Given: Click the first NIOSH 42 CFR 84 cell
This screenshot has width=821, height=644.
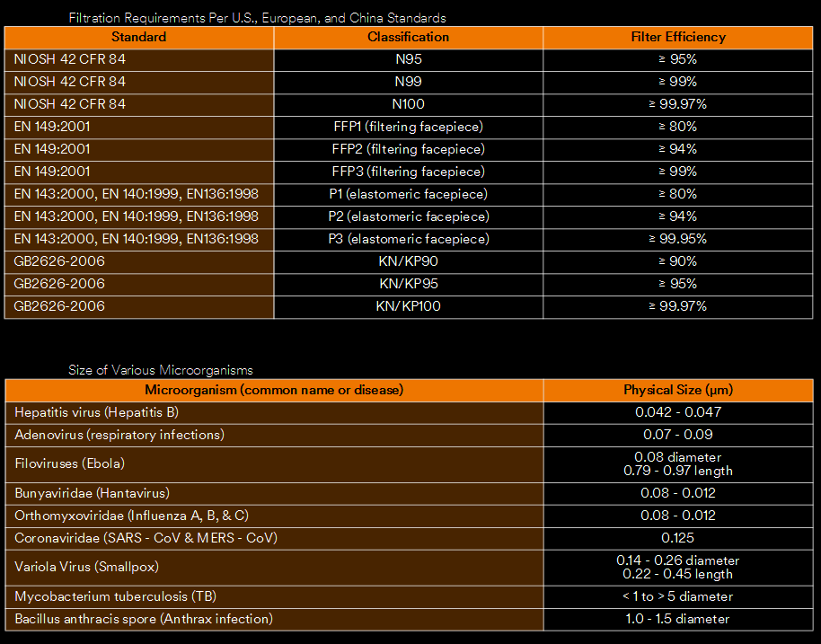Looking at the screenshot, I should coord(138,59).
